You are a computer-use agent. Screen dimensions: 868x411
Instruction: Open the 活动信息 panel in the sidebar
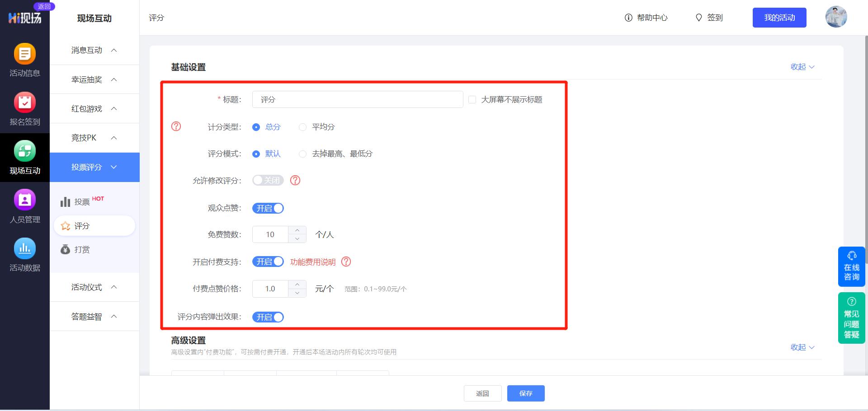[x=25, y=61]
